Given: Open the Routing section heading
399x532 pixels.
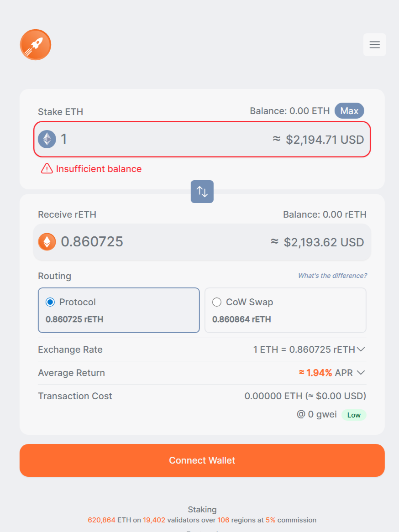Looking at the screenshot, I should [54, 276].
